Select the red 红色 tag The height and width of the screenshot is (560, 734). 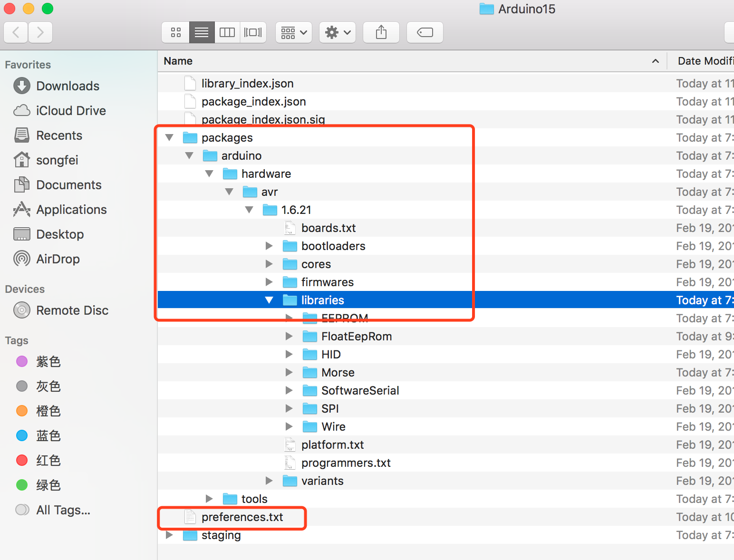[x=48, y=461]
